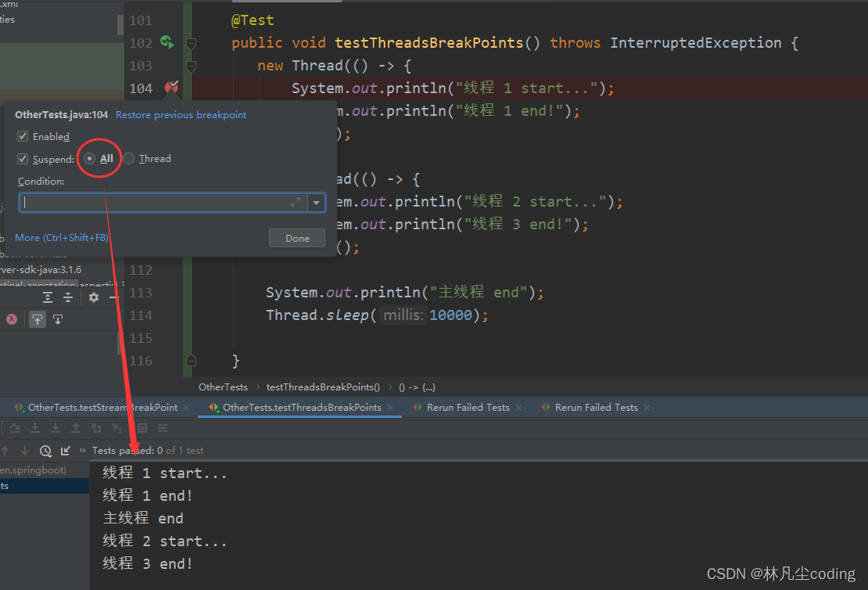Click the Trace Current Stream Chain icon

(162, 428)
